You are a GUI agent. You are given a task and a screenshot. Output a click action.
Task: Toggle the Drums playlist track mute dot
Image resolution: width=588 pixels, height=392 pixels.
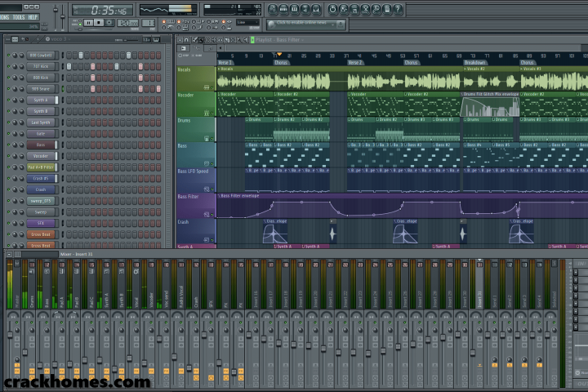click(212, 138)
